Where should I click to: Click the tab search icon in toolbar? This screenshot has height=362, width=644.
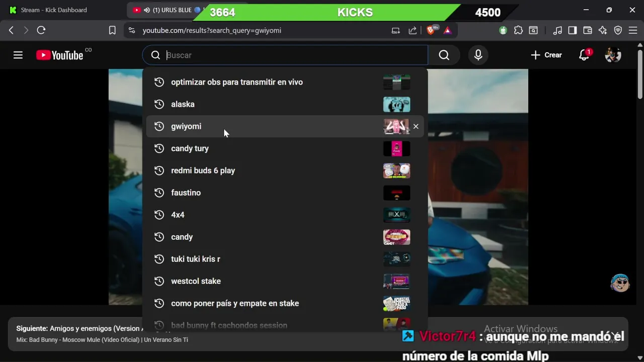click(x=533, y=30)
